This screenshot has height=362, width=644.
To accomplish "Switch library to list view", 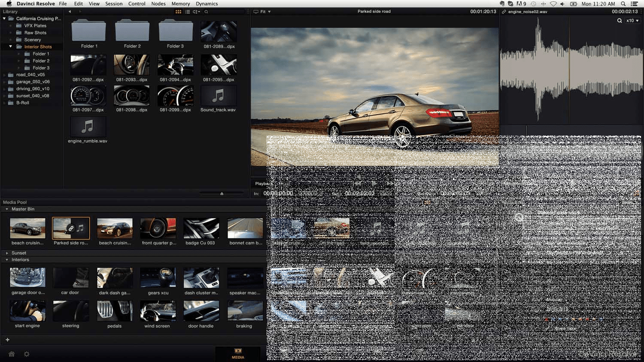I will 187,12.
